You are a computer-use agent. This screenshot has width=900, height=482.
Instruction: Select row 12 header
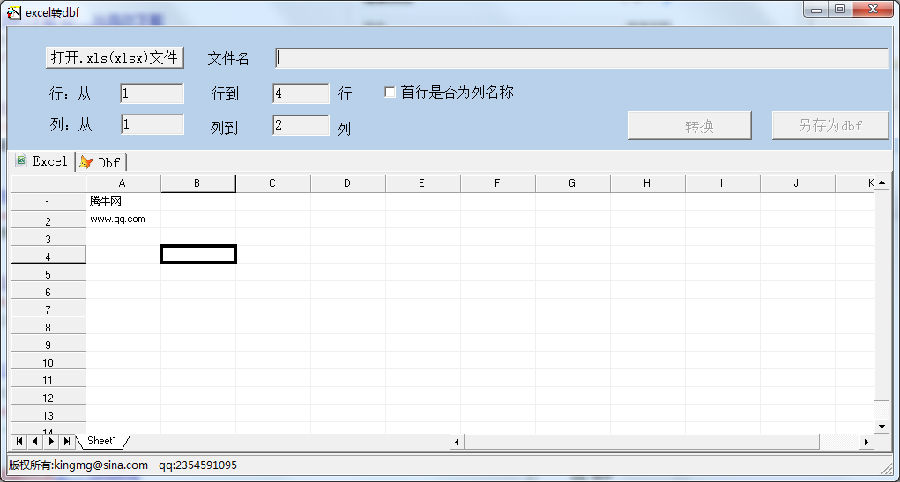click(x=48, y=397)
